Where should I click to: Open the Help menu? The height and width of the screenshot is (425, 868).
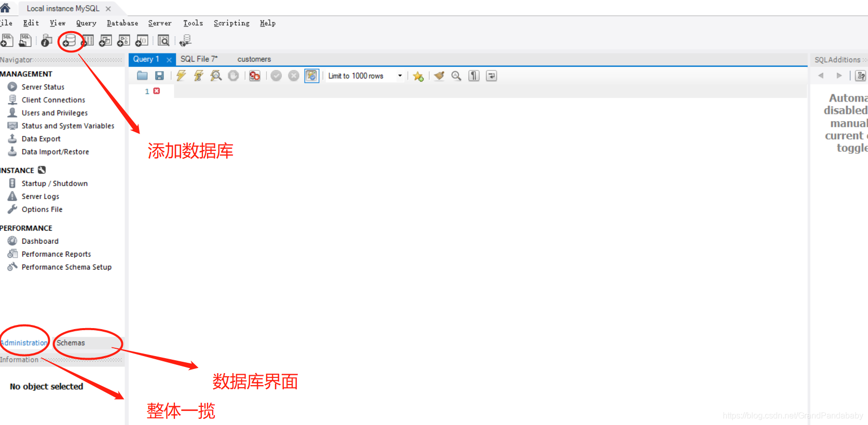[268, 23]
